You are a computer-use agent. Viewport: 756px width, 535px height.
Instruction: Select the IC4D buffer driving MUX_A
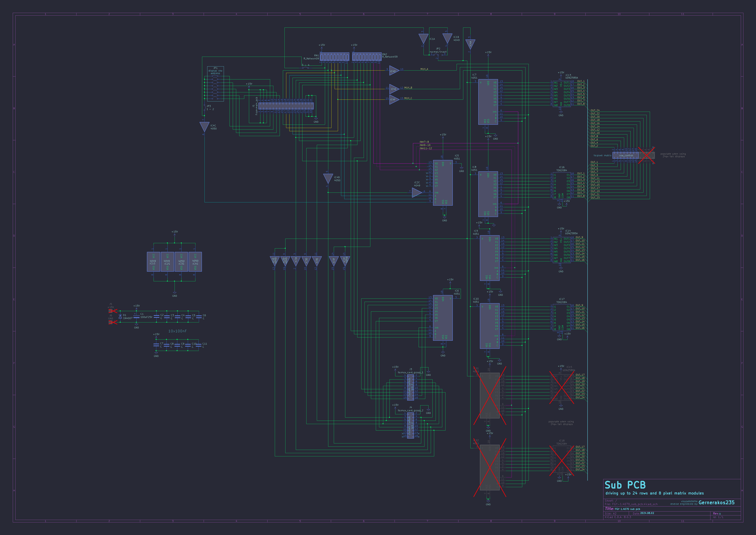[x=394, y=70]
